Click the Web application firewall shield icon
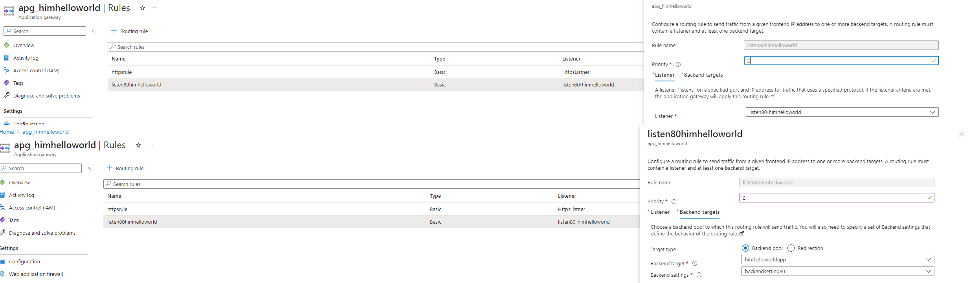The height and width of the screenshot is (283, 980). click(2, 274)
